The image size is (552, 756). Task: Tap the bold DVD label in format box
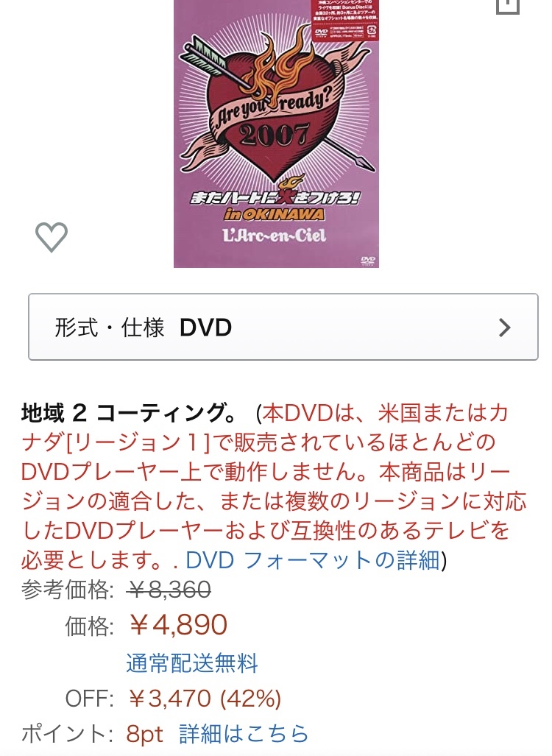point(206,328)
